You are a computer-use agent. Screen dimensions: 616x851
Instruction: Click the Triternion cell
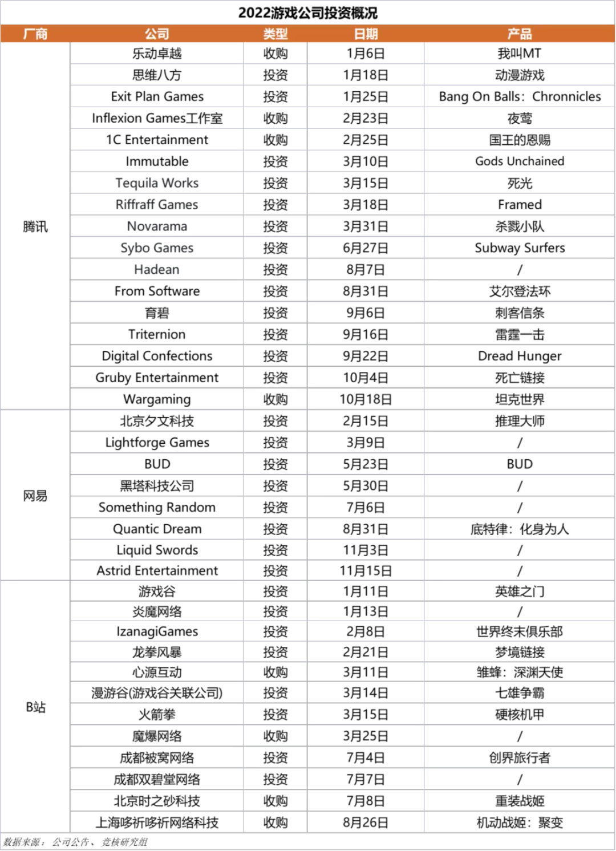click(x=157, y=334)
